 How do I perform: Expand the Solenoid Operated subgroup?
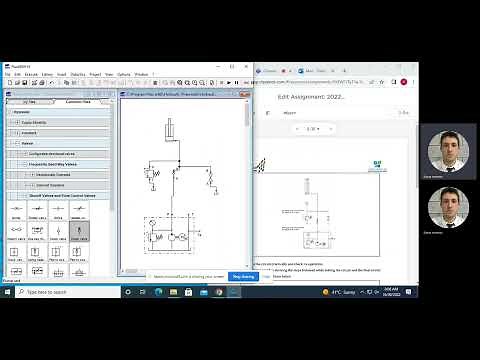point(32,185)
